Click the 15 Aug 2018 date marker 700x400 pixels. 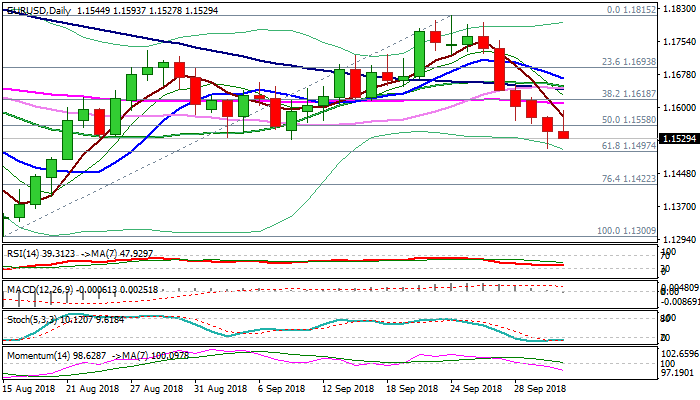pyautogui.click(x=29, y=387)
